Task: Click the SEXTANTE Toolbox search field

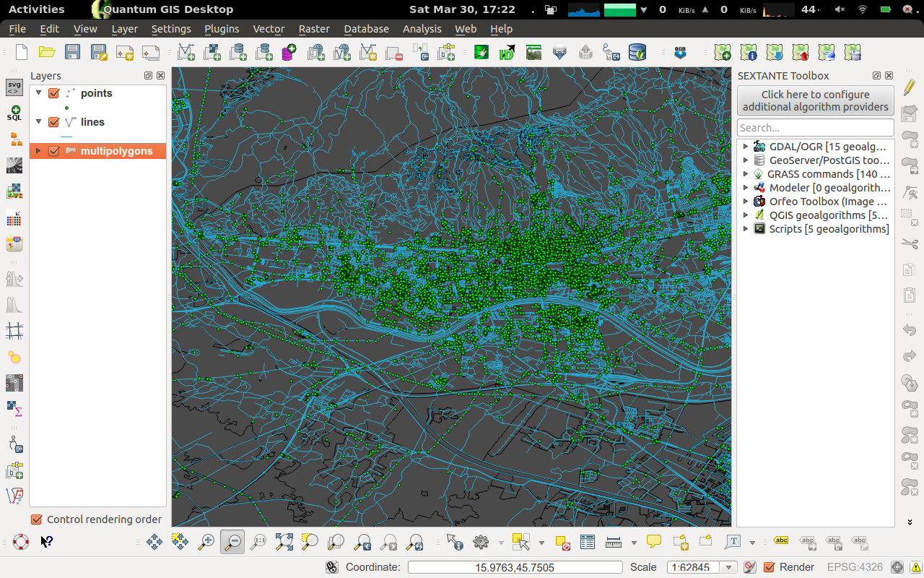Action: (815, 128)
